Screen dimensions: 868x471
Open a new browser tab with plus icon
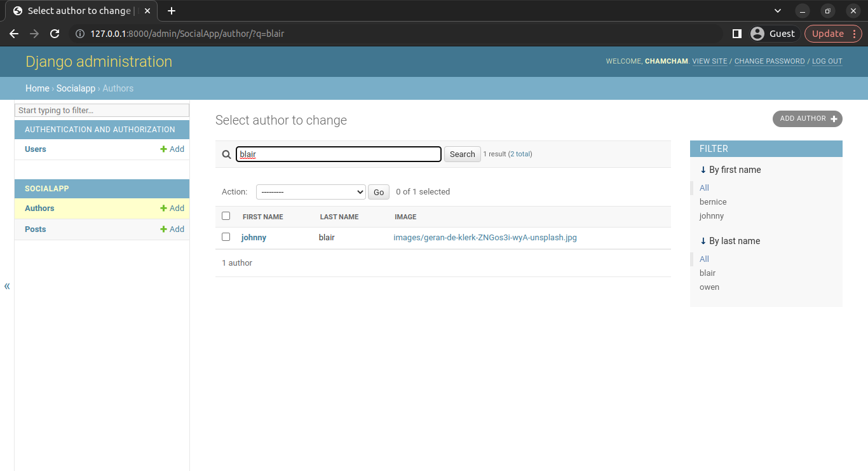(x=172, y=11)
